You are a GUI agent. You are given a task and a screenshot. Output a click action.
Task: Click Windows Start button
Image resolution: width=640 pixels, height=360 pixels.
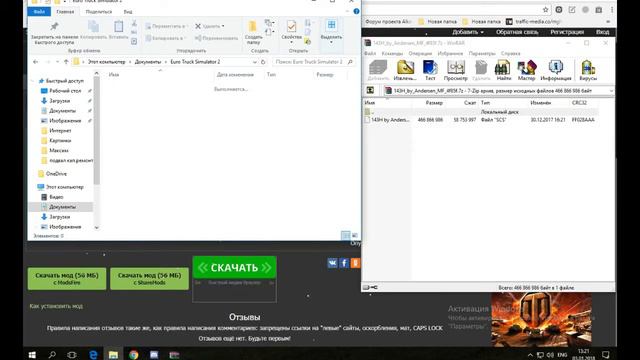(32, 355)
